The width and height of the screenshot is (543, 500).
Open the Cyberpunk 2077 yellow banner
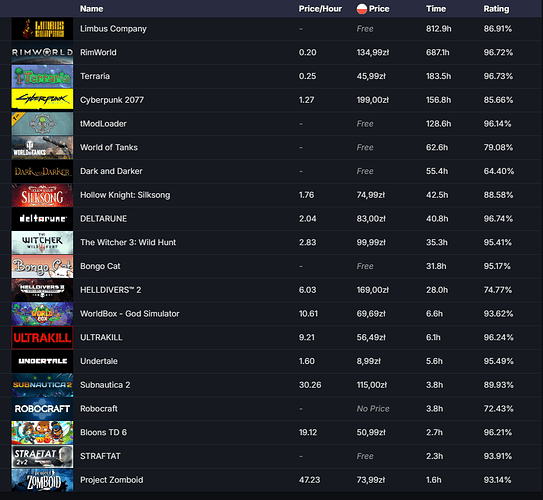(x=42, y=100)
